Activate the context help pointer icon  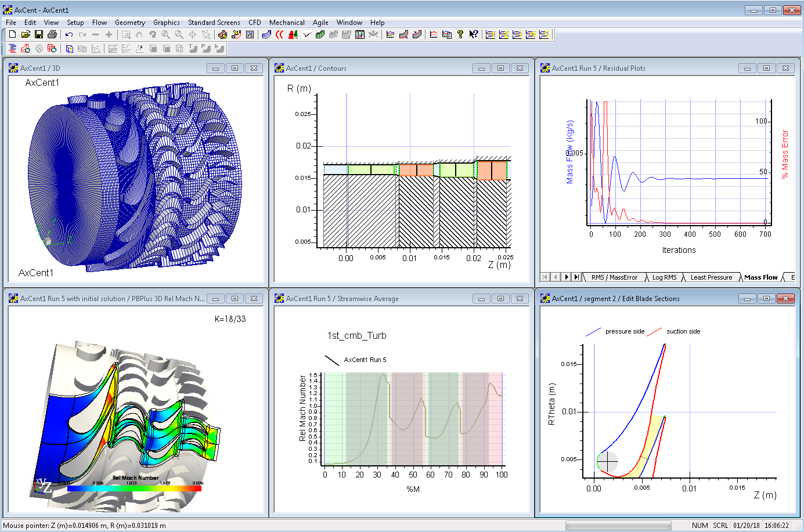tap(474, 35)
